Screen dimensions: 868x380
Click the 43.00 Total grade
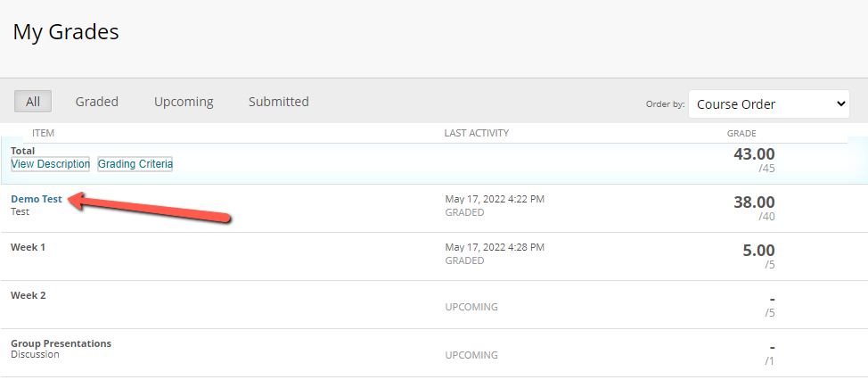pos(754,154)
